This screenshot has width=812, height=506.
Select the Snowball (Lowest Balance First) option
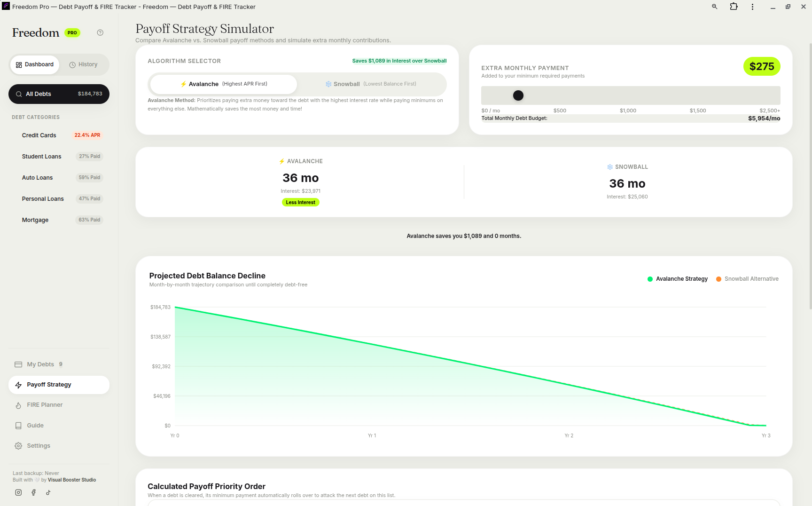click(371, 84)
